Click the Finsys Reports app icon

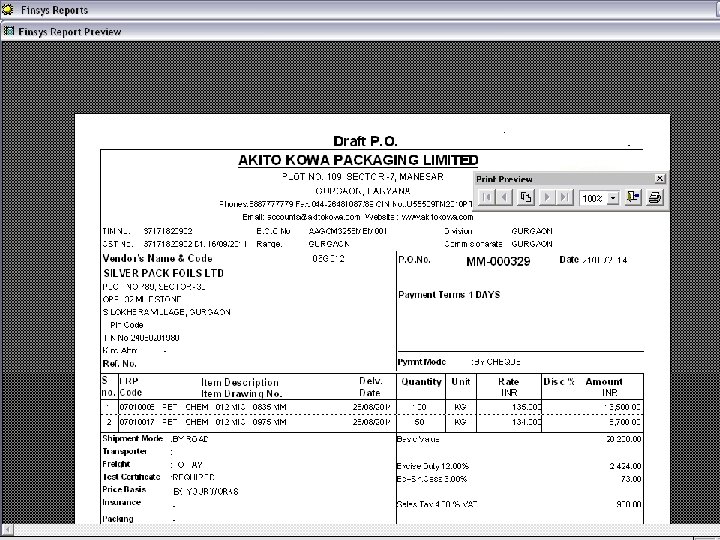(7, 10)
